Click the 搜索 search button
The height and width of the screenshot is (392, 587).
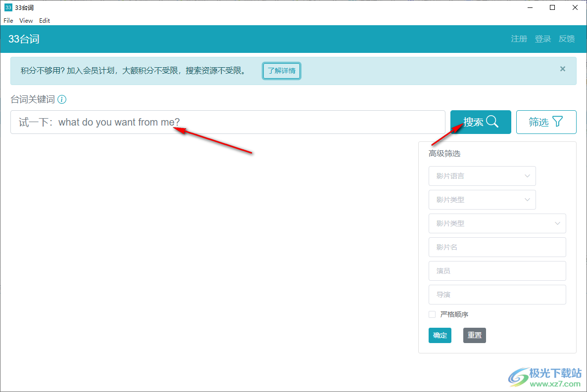480,122
